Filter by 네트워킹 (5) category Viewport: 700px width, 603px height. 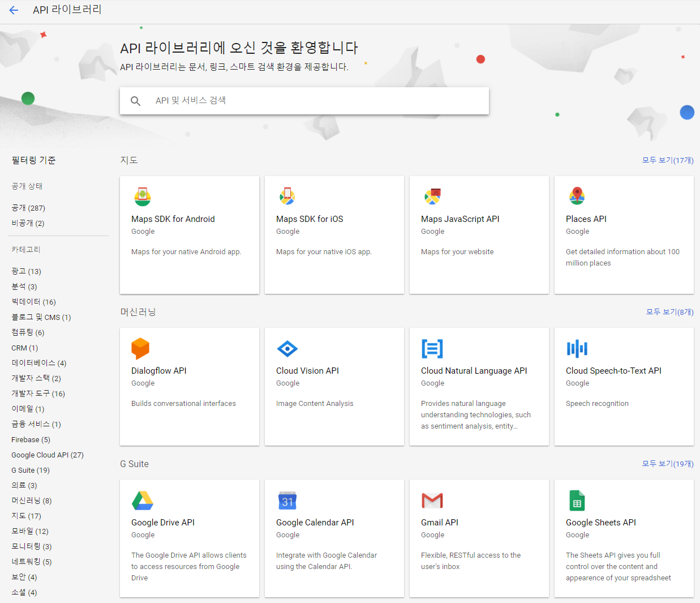point(32,562)
